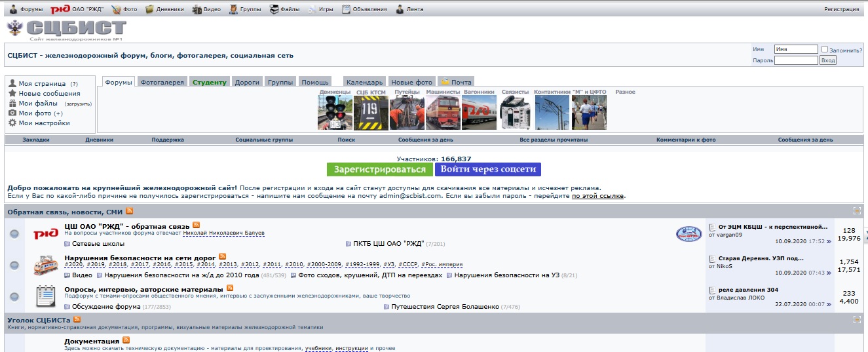Switch to the Фотогалерея tab
The width and height of the screenshot is (868, 352).
point(162,82)
